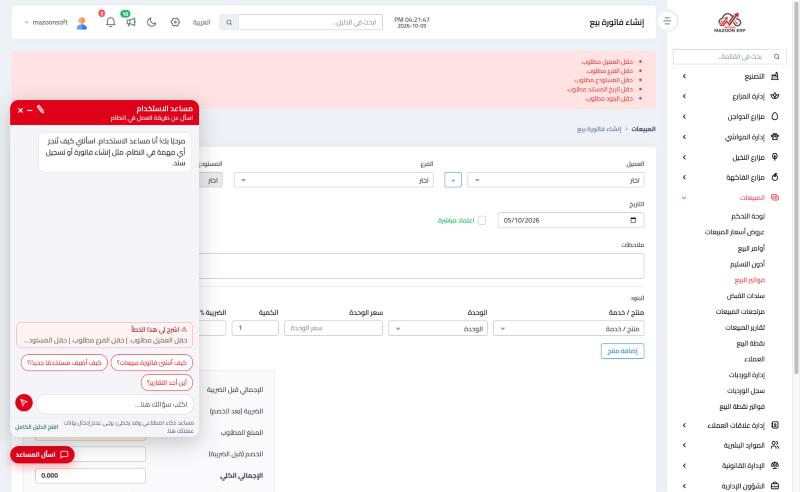
Task: Open the الفرع branch dropdown
Action: coord(334,180)
